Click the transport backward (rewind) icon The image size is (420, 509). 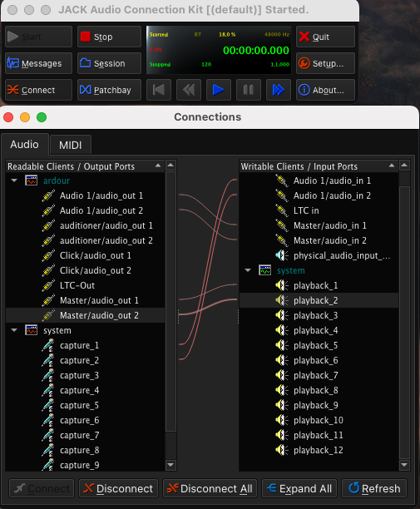tap(189, 90)
